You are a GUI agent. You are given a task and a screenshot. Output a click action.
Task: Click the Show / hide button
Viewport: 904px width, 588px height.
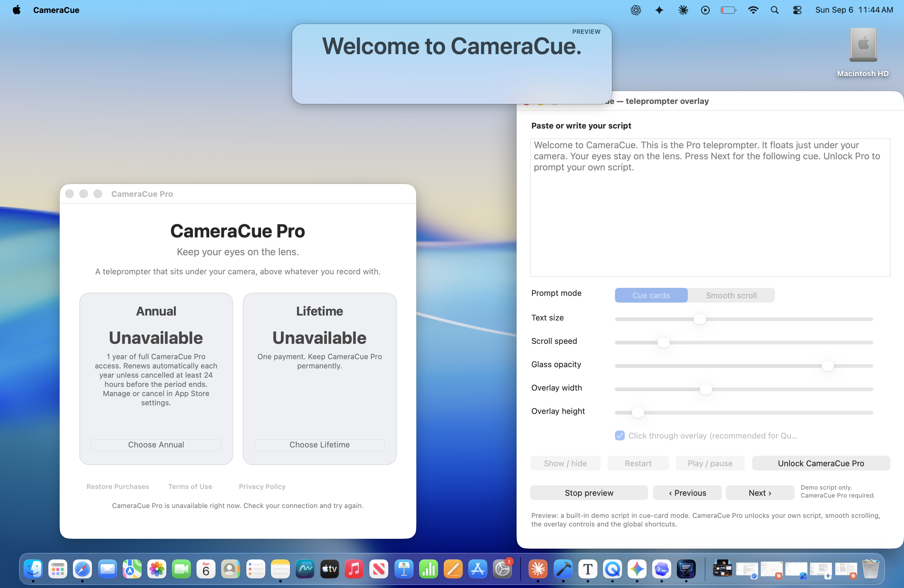(x=565, y=463)
